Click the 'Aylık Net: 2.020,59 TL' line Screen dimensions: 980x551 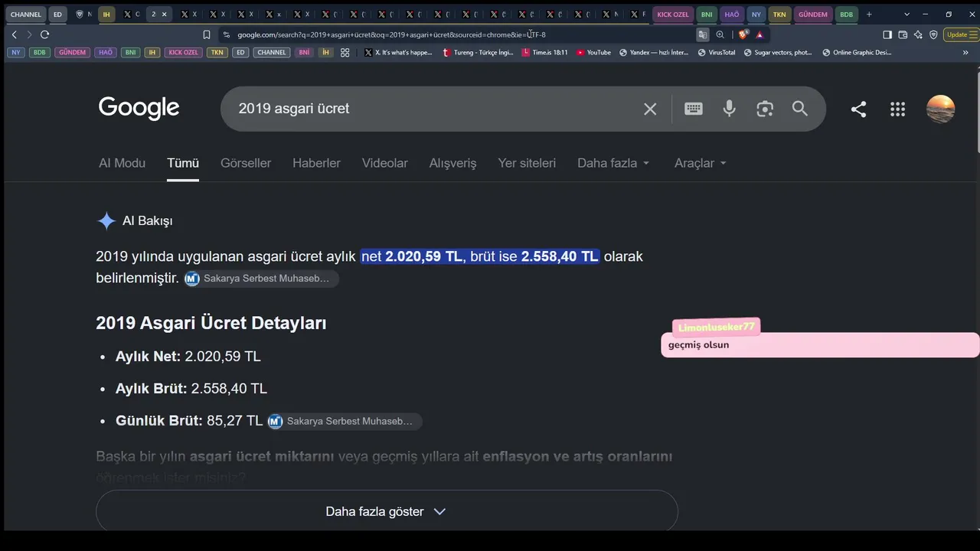pyautogui.click(x=188, y=357)
